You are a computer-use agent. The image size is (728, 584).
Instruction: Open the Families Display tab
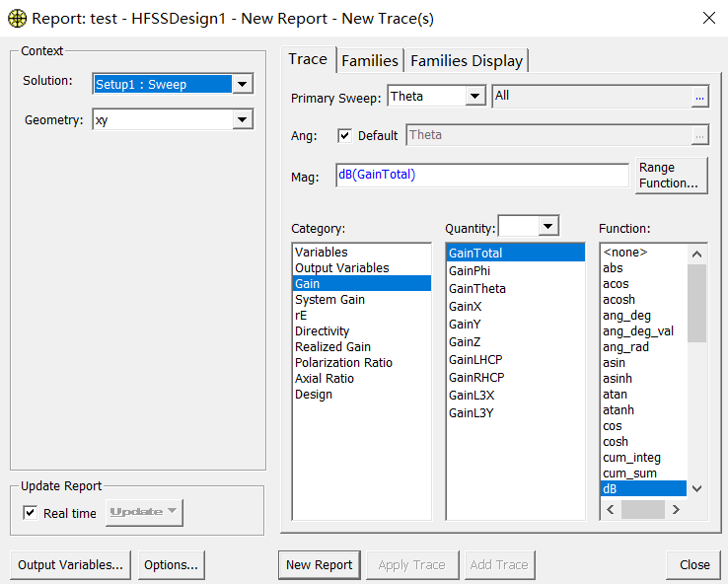pyautogui.click(x=467, y=61)
